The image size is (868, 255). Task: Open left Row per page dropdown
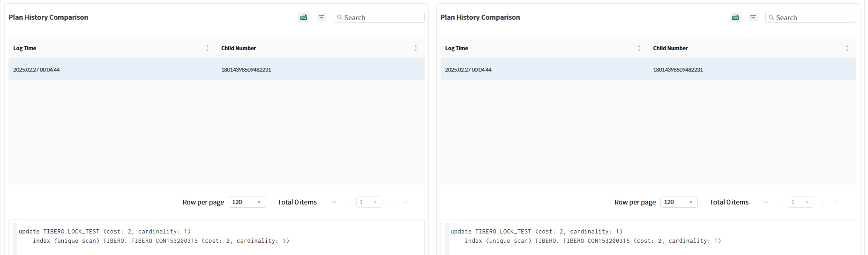click(247, 202)
